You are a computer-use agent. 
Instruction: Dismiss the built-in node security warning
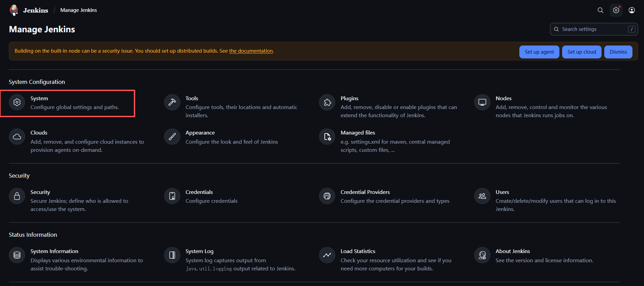(x=618, y=52)
